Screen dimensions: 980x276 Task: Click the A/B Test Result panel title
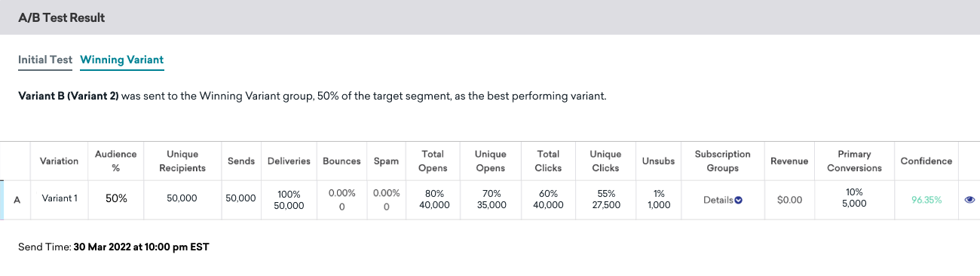tap(62, 17)
